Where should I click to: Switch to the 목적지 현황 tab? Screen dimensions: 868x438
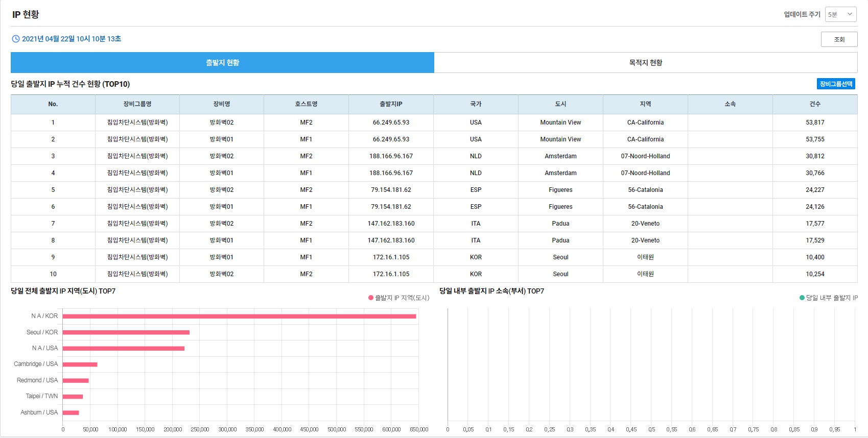tap(645, 62)
